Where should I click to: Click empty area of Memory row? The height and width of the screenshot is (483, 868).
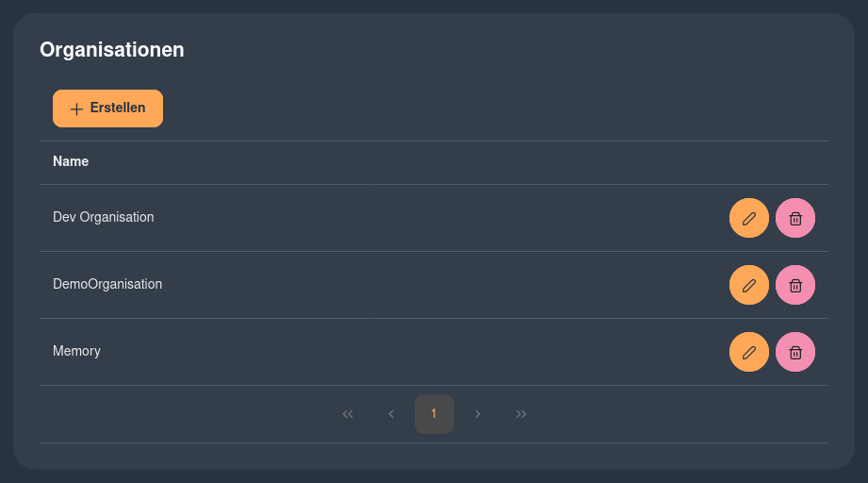tap(416, 352)
